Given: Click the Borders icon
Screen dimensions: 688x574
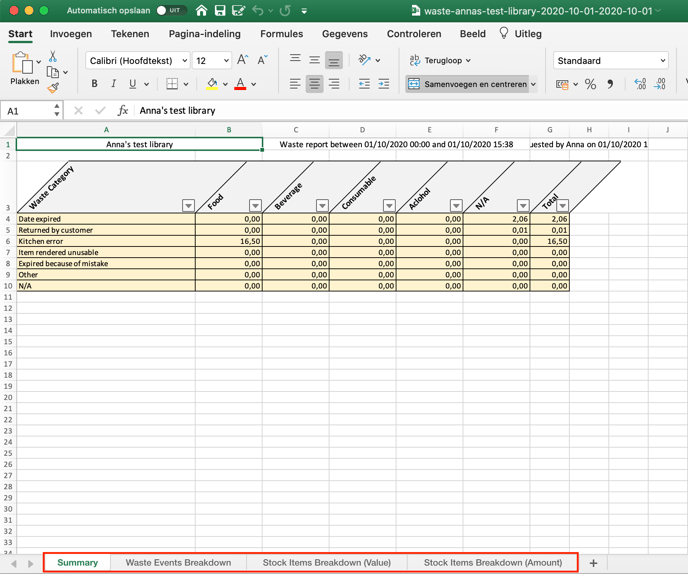Looking at the screenshot, I should pos(172,84).
